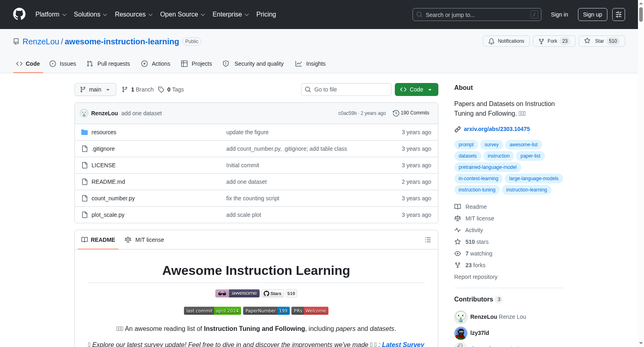
Task: Open the c0ac59b commit hash
Action: point(347,113)
